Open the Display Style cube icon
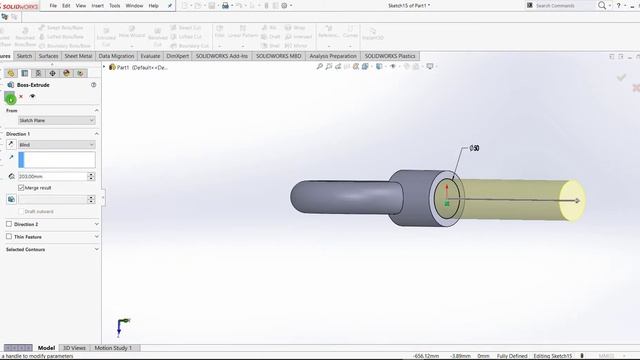Viewport: 640px width, 360px height. [379, 67]
